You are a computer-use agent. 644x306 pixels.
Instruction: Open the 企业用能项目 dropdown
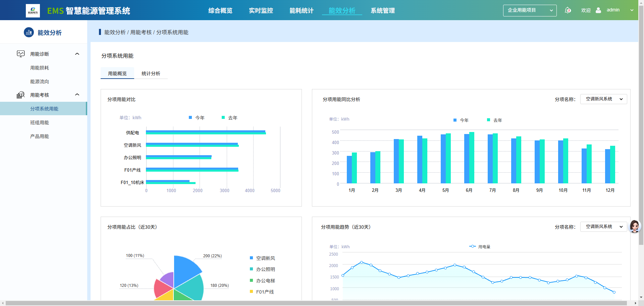pos(530,10)
